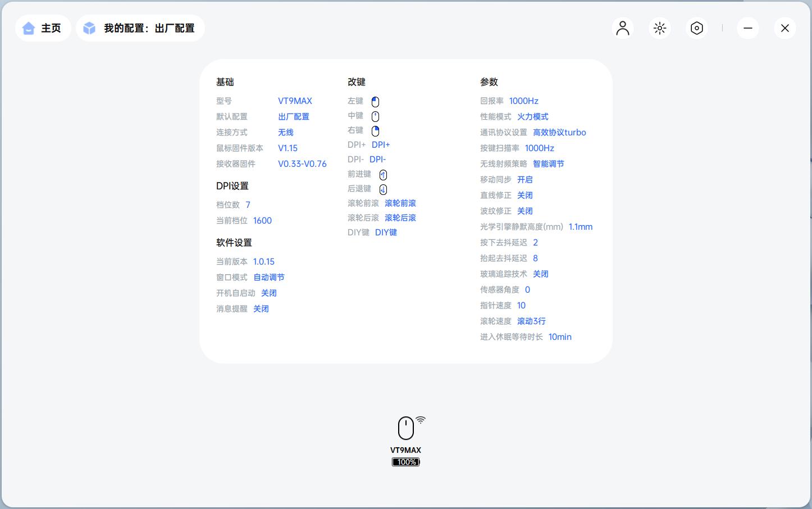Click the 火力模式 performance mode value

tap(533, 117)
